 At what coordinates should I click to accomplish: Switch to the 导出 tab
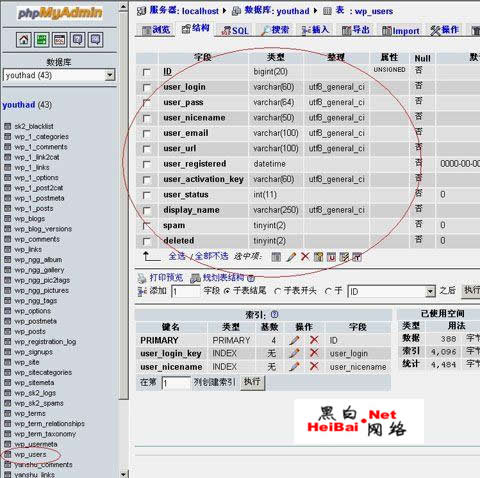[x=356, y=30]
